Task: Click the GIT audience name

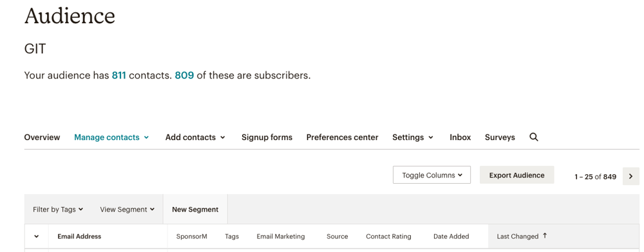Action: (35, 49)
